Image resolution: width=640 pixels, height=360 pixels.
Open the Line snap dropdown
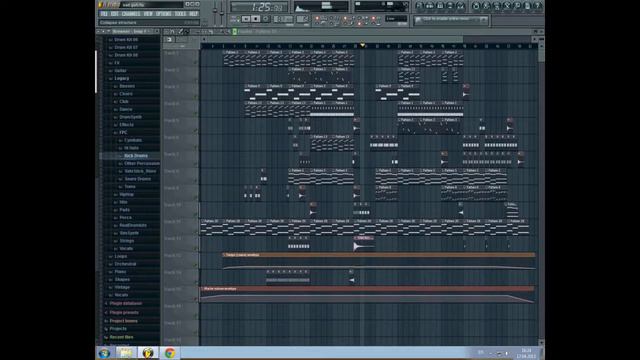tap(396, 19)
